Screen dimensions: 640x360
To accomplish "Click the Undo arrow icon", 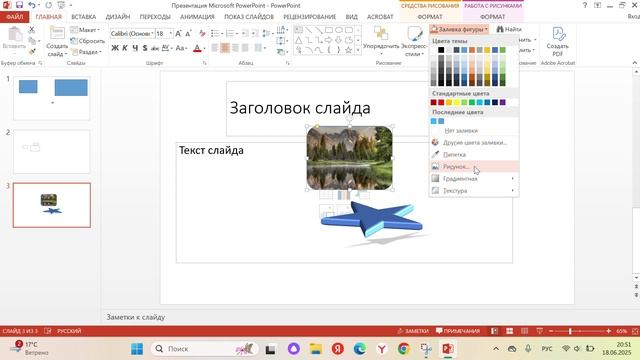I will tap(32, 5).
